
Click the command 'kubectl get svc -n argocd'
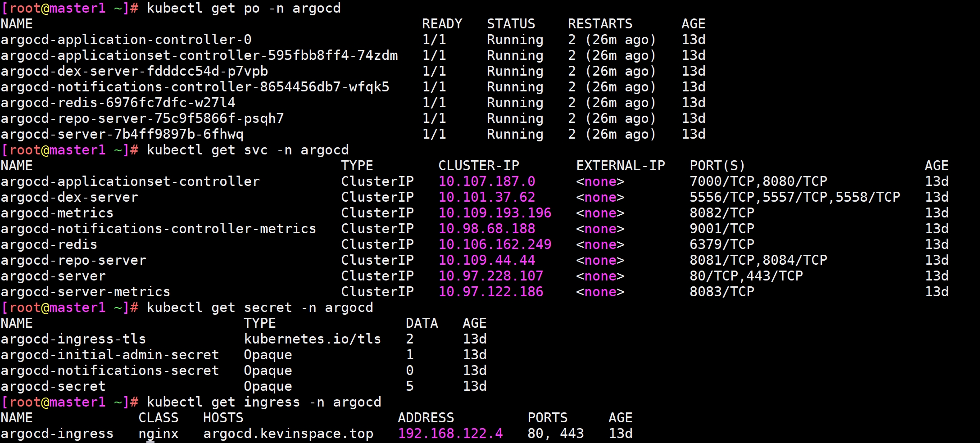(248, 150)
